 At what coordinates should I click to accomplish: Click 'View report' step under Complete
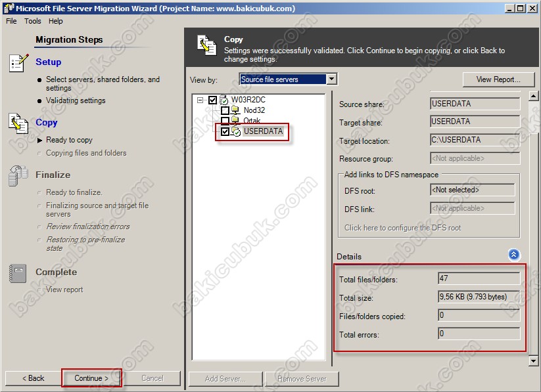(x=64, y=290)
